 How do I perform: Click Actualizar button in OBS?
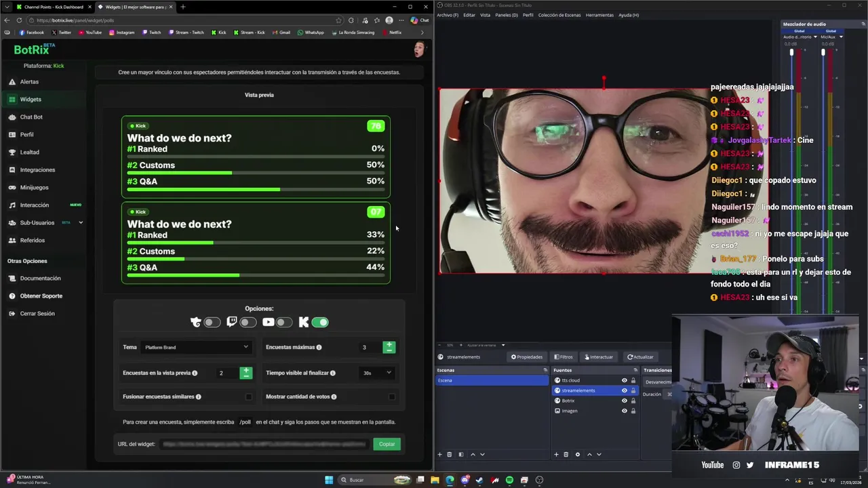click(640, 357)
